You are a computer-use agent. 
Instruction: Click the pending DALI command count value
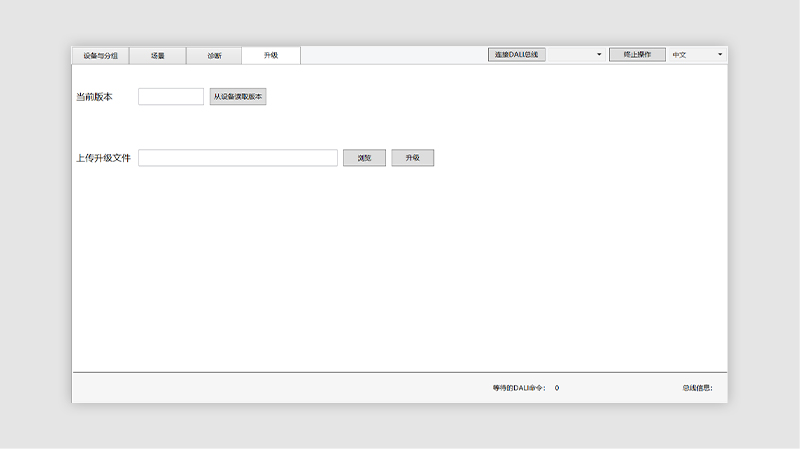click(x=557, y=388)
